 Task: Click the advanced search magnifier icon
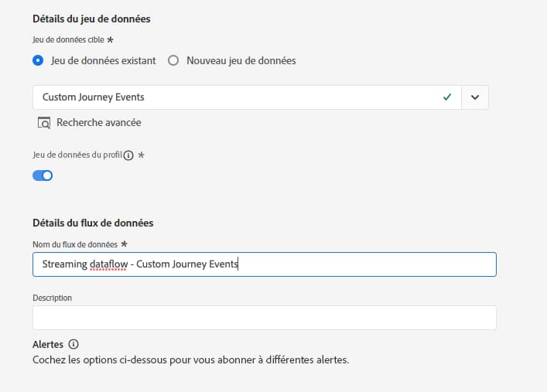click(44, 122)
